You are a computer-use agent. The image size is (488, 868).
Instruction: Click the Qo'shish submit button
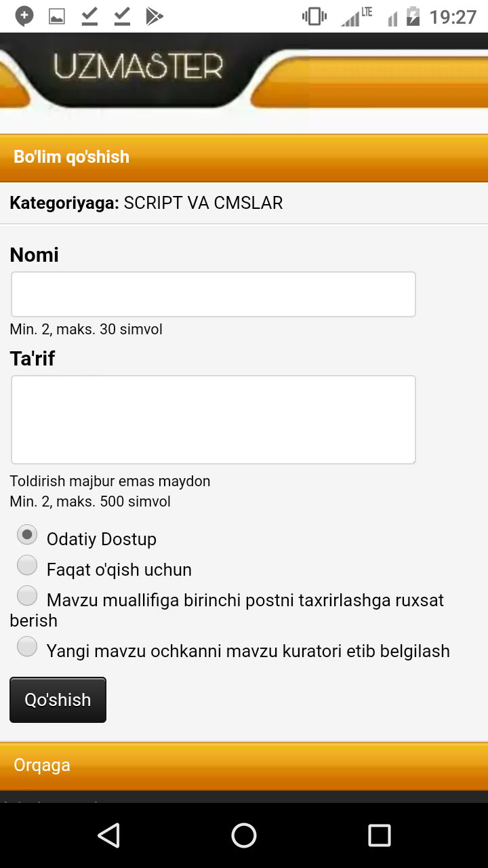(58, 700)
